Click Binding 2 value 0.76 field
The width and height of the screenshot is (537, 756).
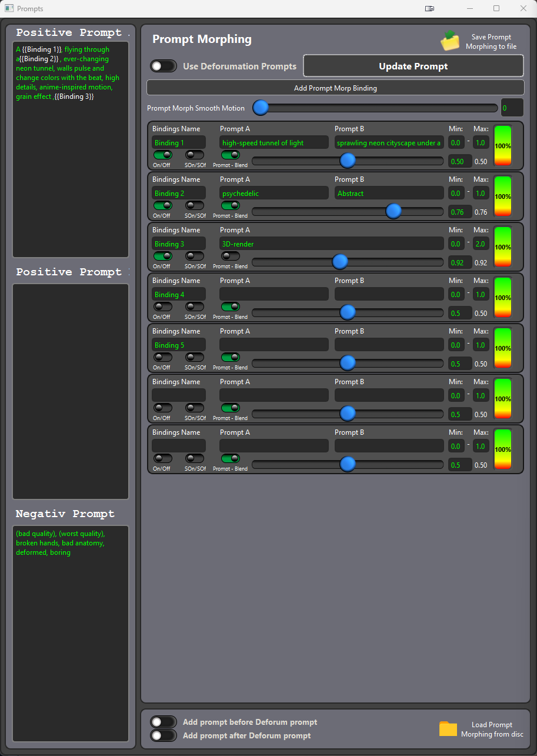pyautogui.click(x=460, y=212)
